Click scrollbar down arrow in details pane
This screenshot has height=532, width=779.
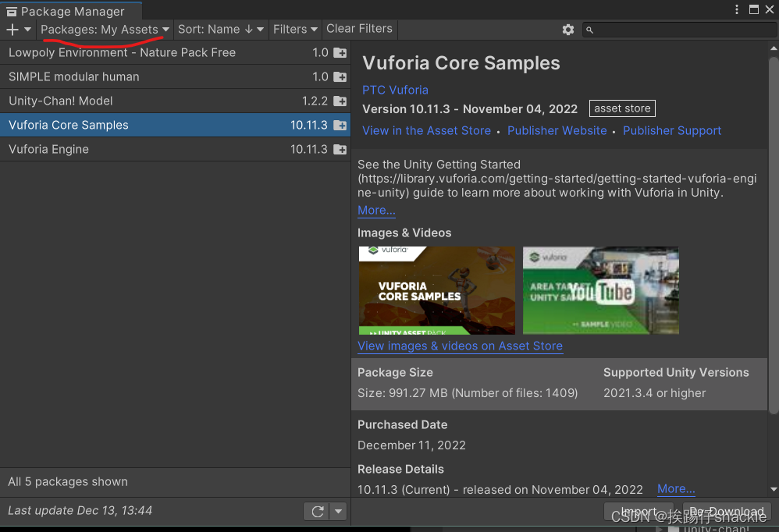tap(774, 489)
